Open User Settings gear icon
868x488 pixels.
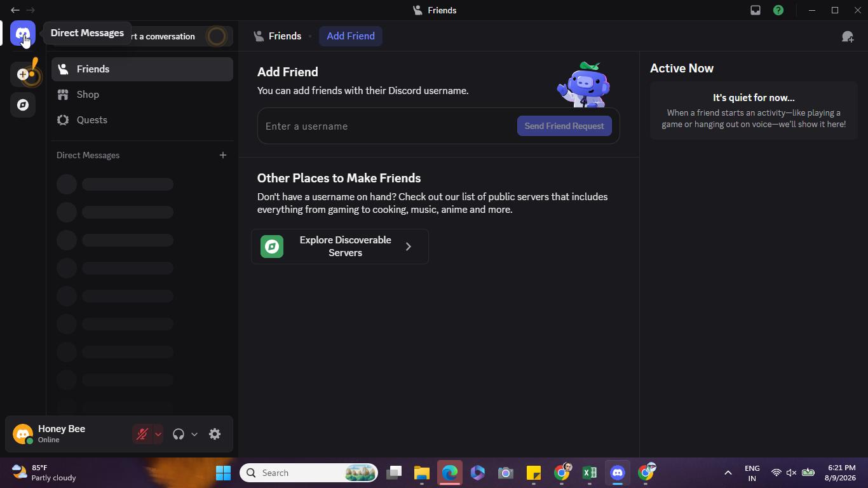click(x=215, y=434)
